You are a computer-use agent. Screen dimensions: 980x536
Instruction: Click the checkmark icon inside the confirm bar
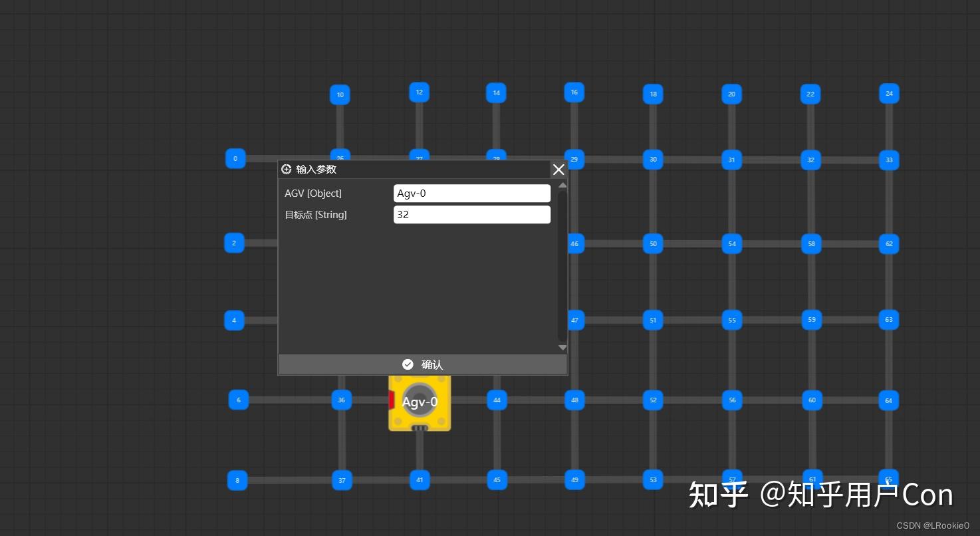408,364
